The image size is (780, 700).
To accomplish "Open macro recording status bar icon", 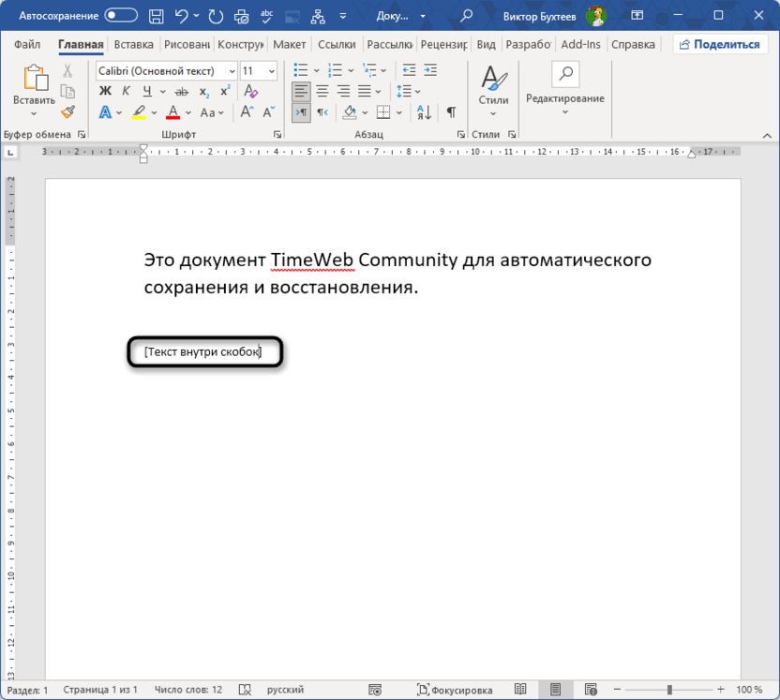I will pos(375,690).
